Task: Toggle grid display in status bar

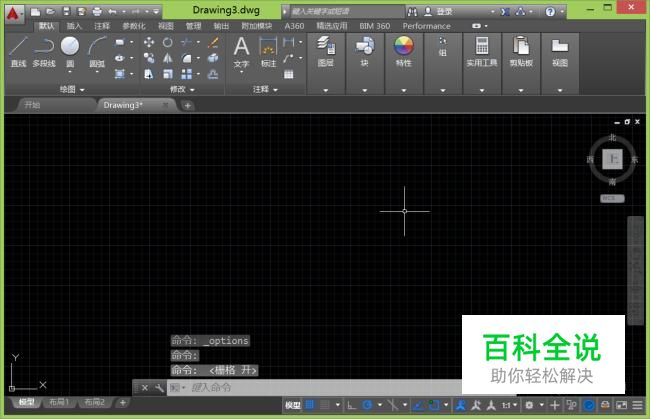Action: pos(310,405)
